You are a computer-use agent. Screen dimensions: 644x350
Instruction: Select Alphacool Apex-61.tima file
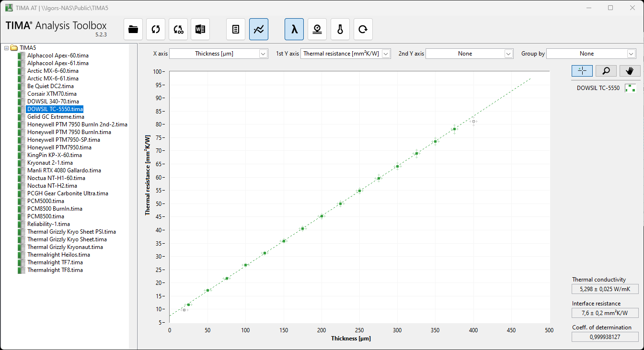58,63
